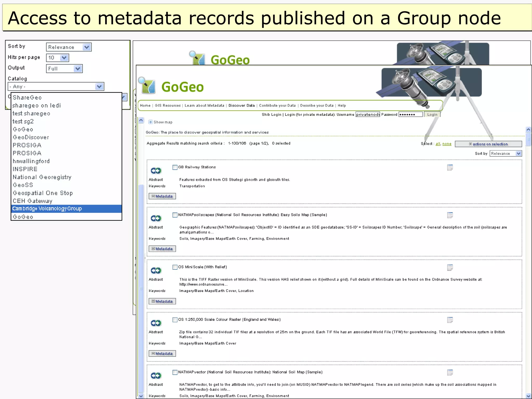Open the Catalog Any dropdown
This screenshot has width=532, height=399.
pyautogui.click(x=56, y=87)
